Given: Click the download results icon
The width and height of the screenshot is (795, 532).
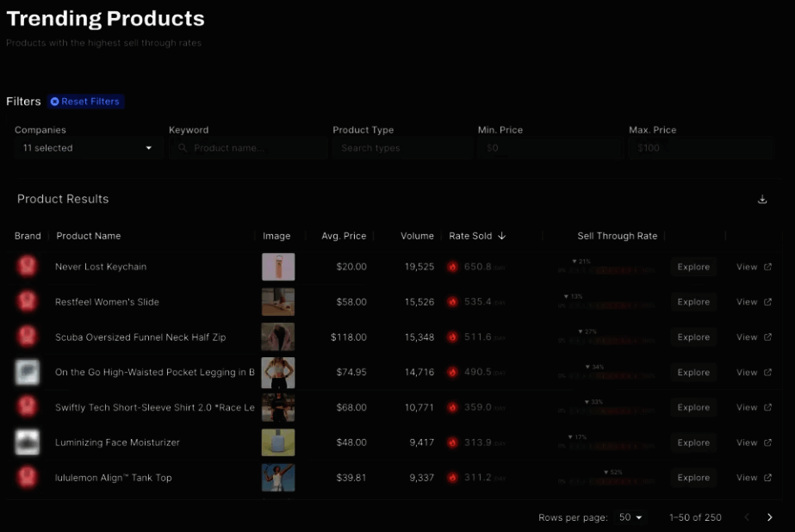Looking at the screenshot, I should 762,200.
